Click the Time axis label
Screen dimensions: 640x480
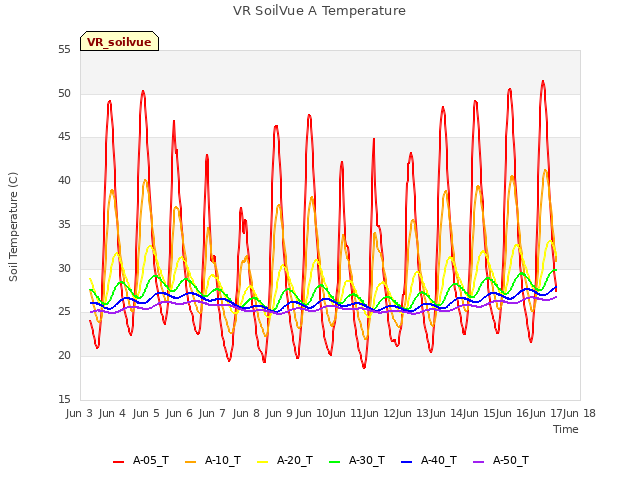pyautogui.click(x=566, y=429)
